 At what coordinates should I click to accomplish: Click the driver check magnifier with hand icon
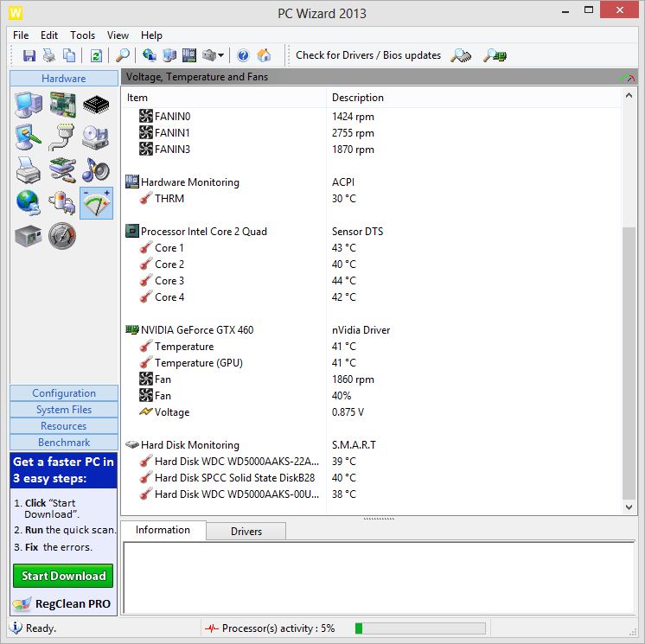pos(461,55)
